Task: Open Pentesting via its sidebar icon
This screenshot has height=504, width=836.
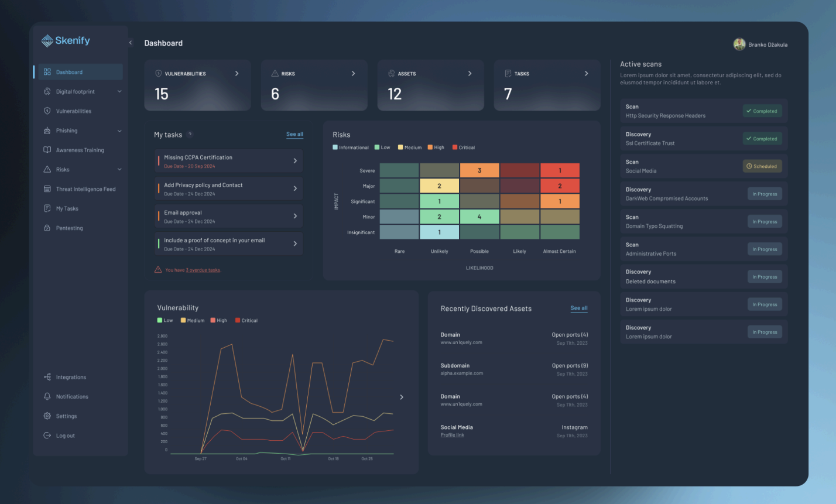Action: coord(47,228)
